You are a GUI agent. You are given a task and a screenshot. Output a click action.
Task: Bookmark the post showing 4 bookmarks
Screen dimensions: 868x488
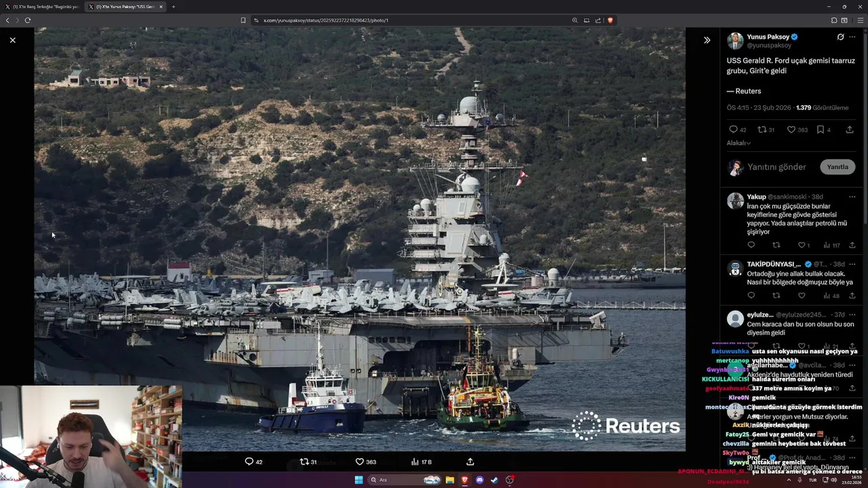point(823,129)
